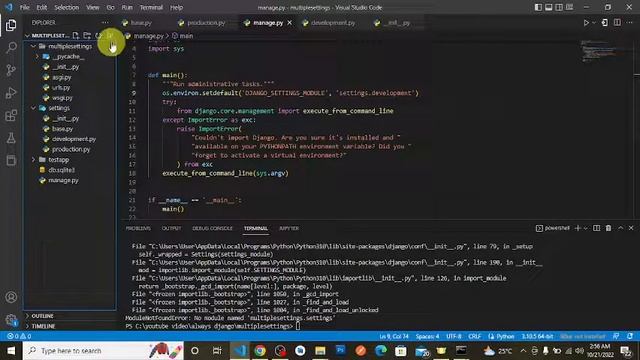Open the Testing flask view
Screen dimensions: 640x360
tap(11, 138)
